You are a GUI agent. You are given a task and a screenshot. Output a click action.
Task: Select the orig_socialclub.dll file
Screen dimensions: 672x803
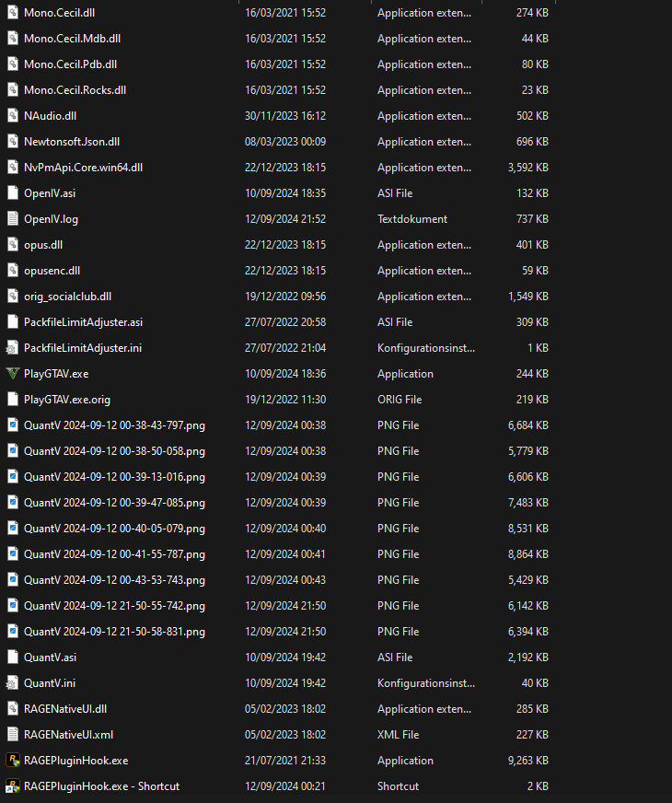tap(67, 297)
